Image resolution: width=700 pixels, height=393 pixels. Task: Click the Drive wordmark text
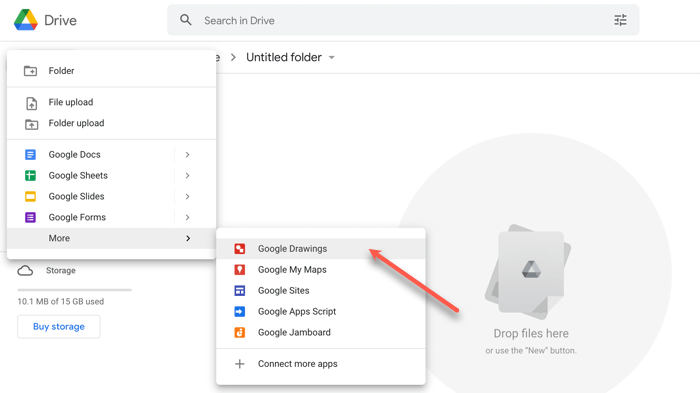(x=60, y=21)
